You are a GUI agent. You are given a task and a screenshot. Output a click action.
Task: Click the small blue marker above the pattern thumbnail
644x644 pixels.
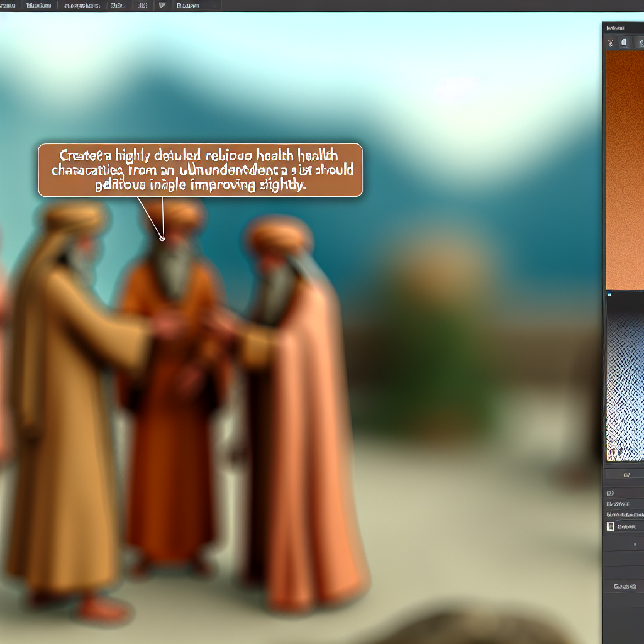609,294
